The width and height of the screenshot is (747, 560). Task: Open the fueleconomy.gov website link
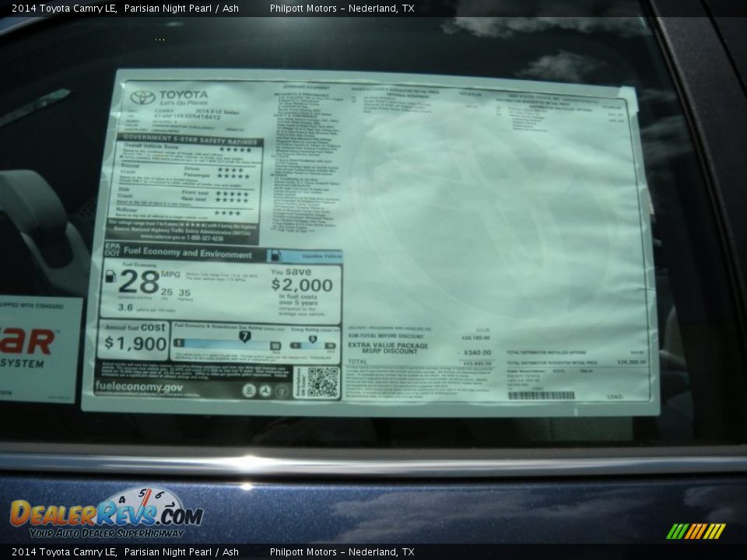(x=139, y=386)
